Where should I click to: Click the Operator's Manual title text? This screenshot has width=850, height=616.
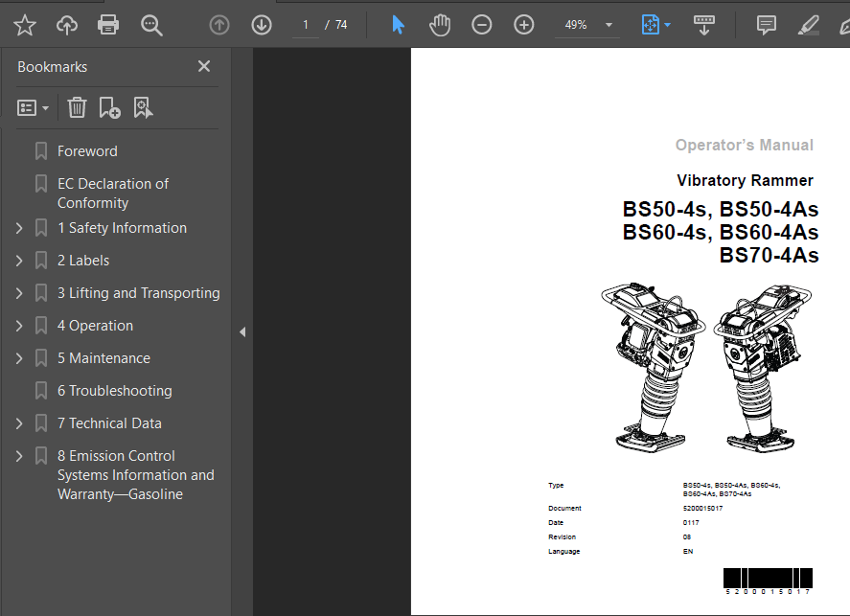click(745, 146)
